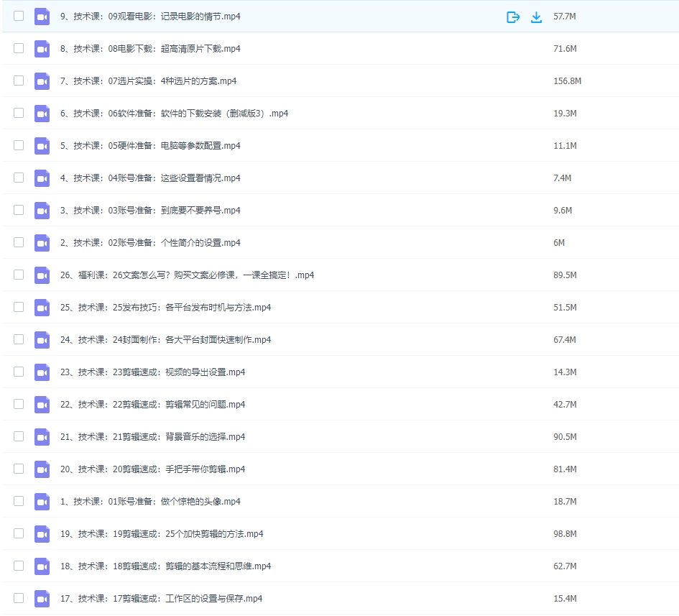This screenshot has height=616, width=679.
Task: Click the video icon next to 04账号准备
Action: 42,178
